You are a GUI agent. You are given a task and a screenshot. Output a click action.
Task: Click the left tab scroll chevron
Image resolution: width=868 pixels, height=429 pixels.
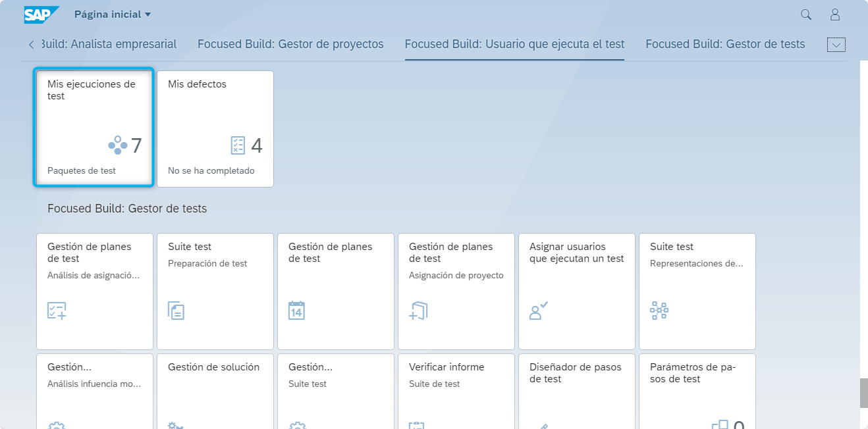[x=32, y=45]
